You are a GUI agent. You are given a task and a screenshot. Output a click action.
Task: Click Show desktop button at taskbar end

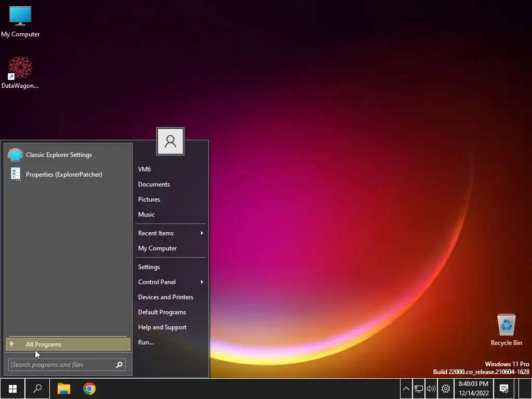[x=525, y=389]
